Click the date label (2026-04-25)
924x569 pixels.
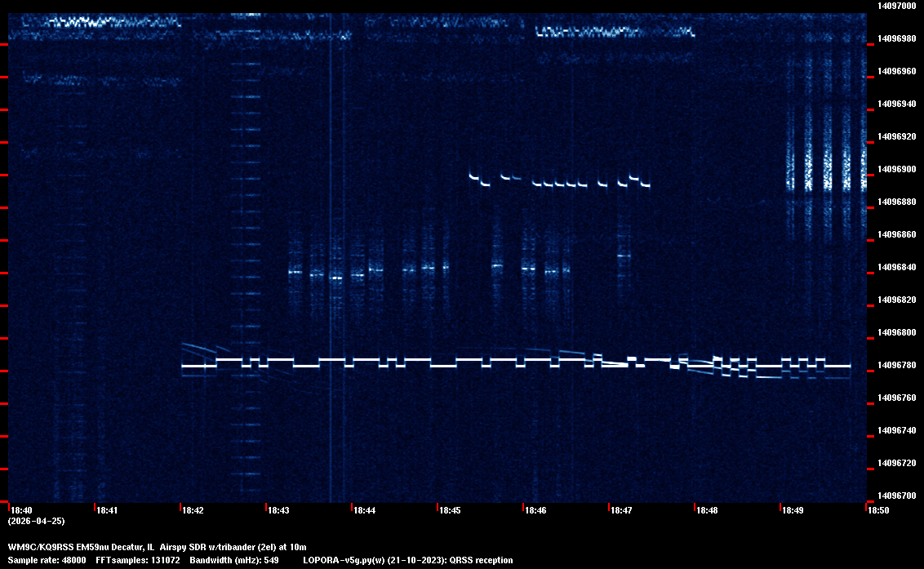click(37, 521)
